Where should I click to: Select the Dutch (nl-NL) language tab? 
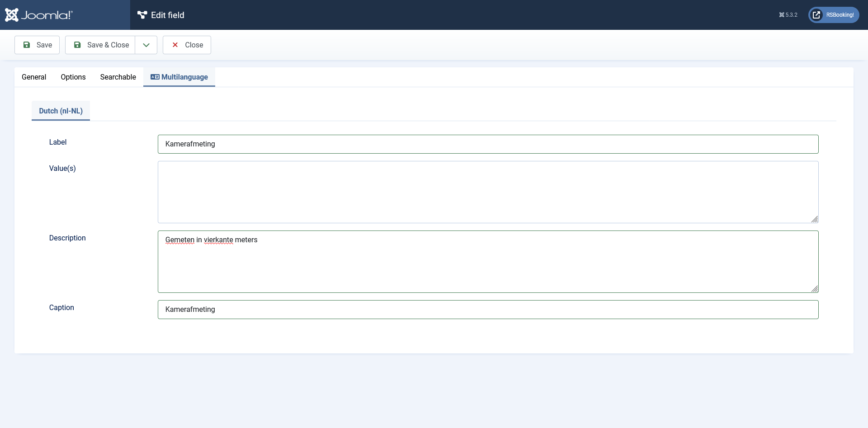(x=61, y=111)
